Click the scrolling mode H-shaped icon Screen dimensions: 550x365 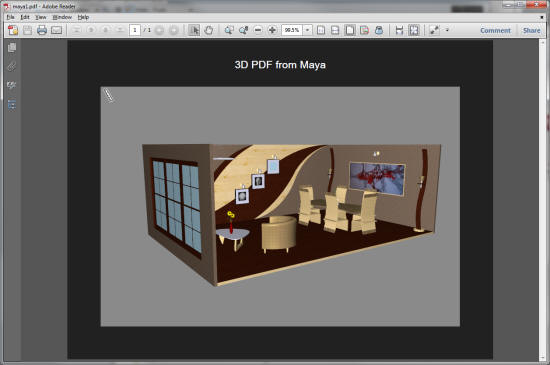(399, 30)
